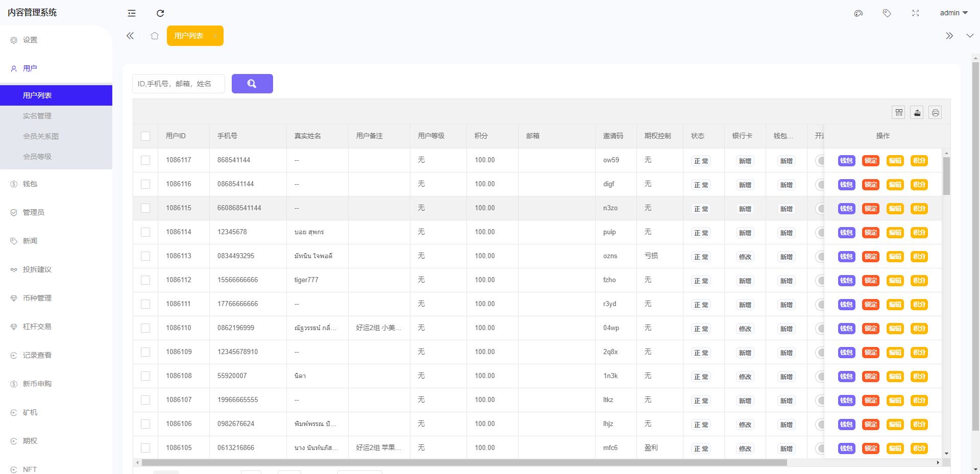The height and width of the screenshot is (474, 980).
Task: Open the admin account dropdown
Action: tap(953, 13)
